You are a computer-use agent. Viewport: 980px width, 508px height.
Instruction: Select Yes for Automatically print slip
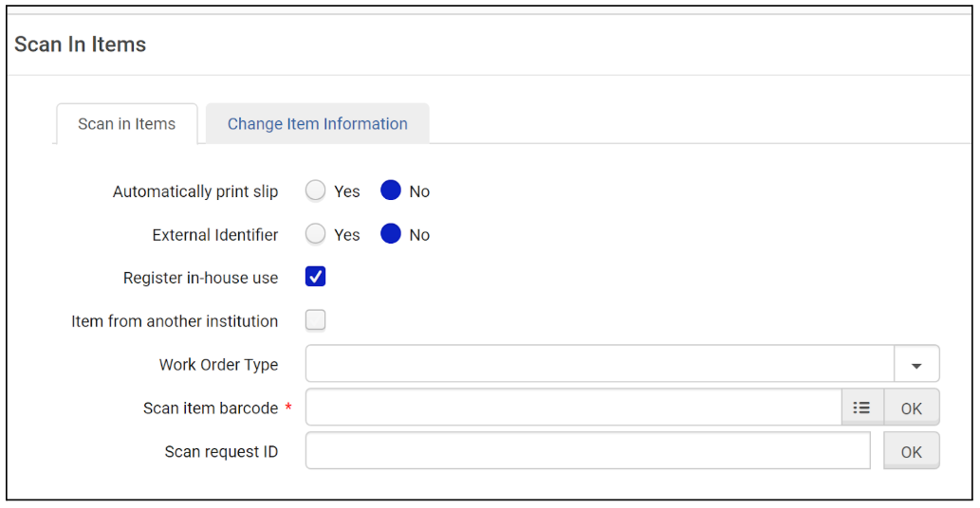316,191
